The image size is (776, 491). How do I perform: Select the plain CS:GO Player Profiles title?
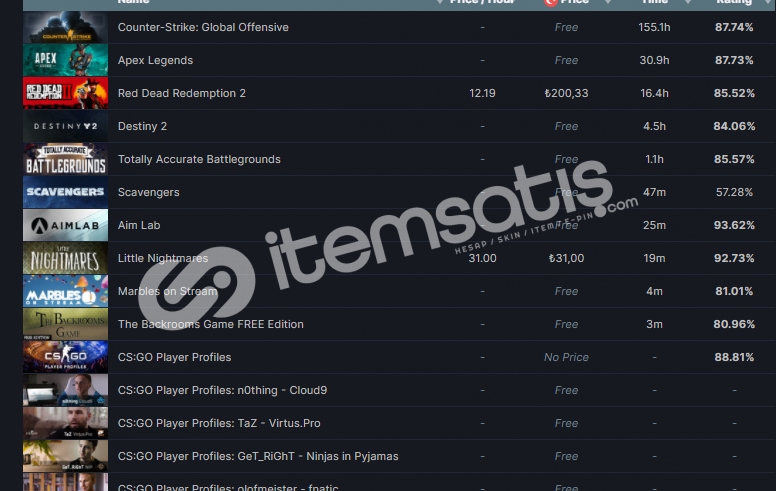(x=174, y=357)
